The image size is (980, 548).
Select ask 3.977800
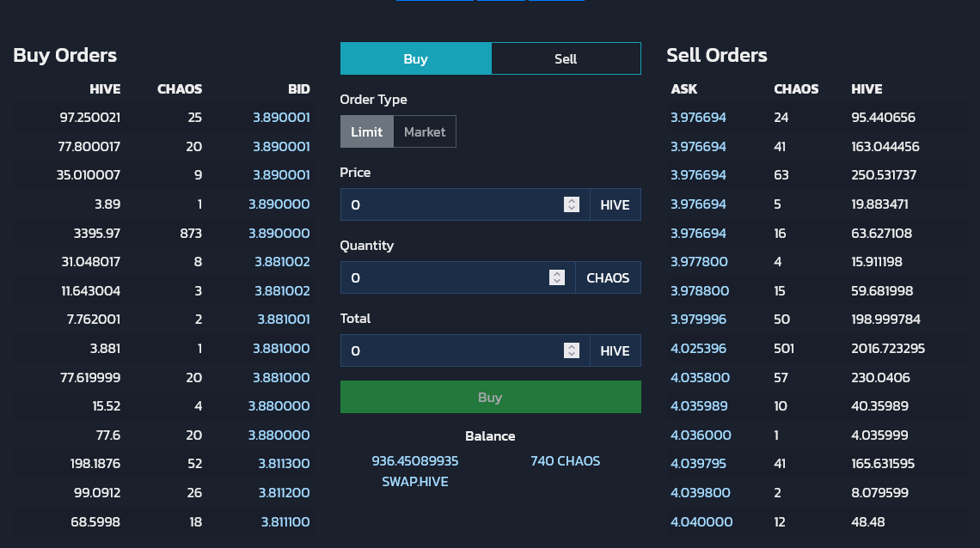[699, 261]
